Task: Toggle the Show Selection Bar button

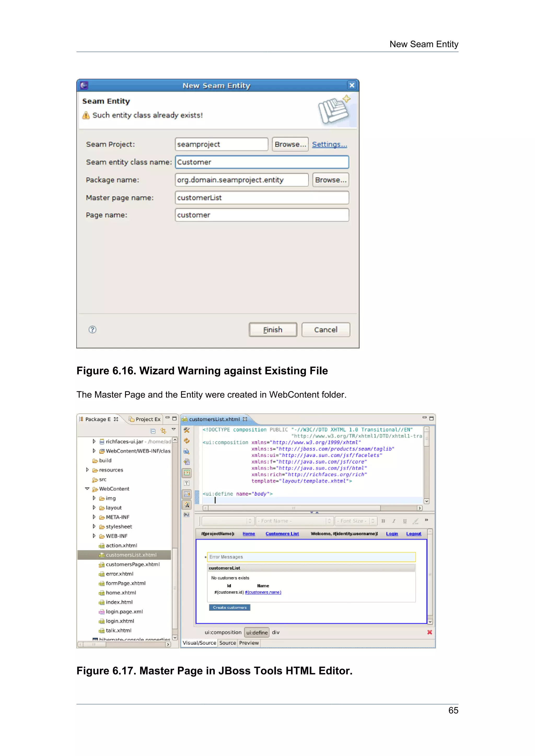Action: pyautogui.click(x=187, y=494)
